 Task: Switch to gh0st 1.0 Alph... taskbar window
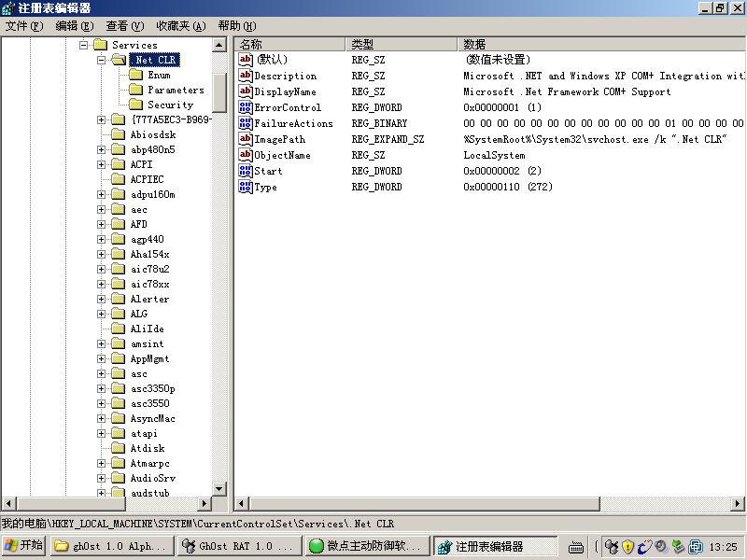pyautogui.click(x=111, y=546)
